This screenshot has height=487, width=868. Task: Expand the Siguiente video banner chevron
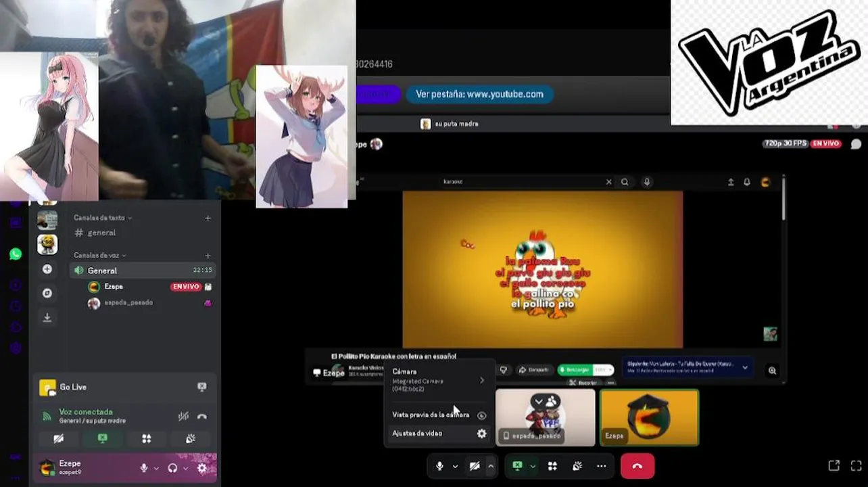coord(744,367)
